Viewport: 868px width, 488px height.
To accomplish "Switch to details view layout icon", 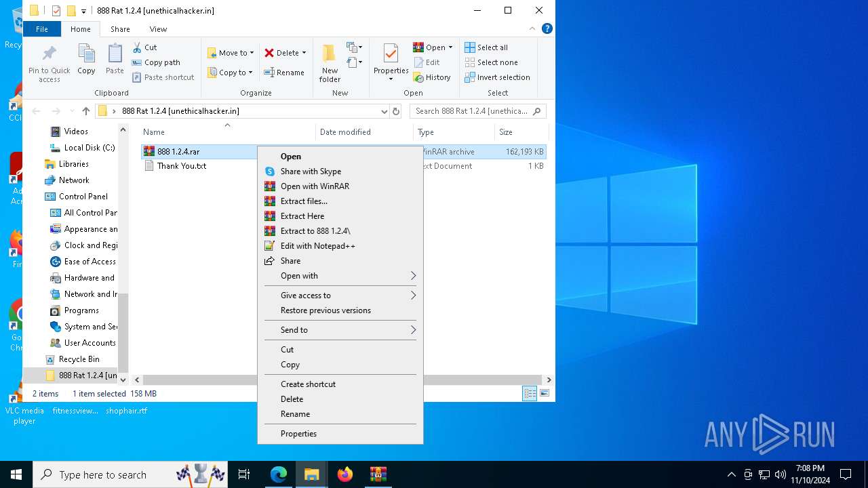I will coord(530,394).
